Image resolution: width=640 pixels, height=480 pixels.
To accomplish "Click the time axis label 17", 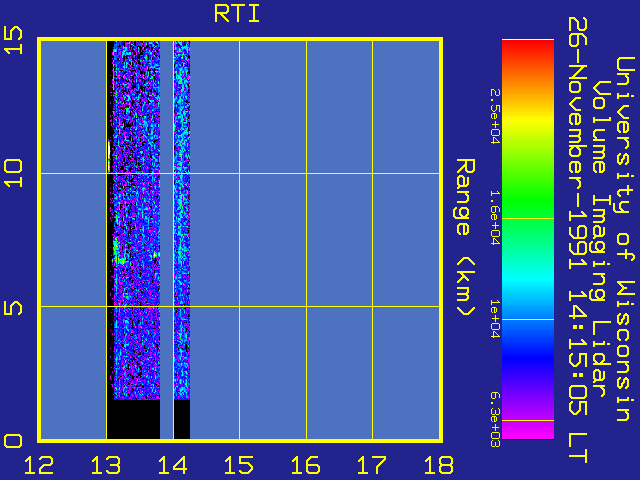I will [372, 465].
